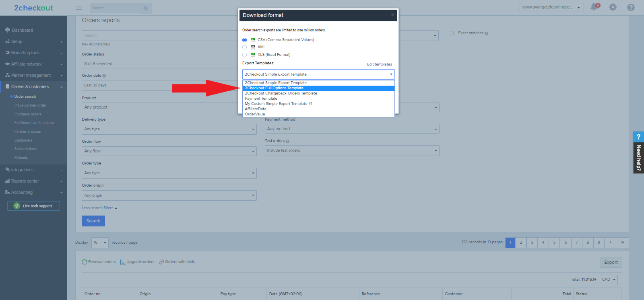The width and height of the screenshot is (644, 300).
Task: Jump to last page double arrow
Action: click(623, 242)
